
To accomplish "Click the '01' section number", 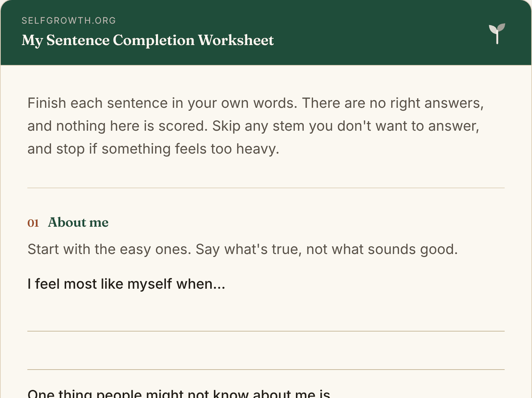I will 33,223.
